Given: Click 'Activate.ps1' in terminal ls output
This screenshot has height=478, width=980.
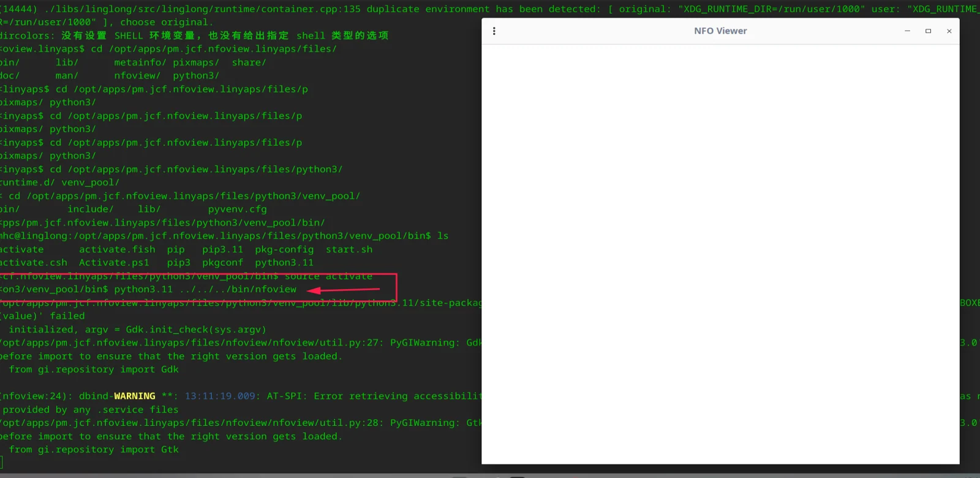Looking at the screenshot, I should pyautogui.click(x=114, y=262).
